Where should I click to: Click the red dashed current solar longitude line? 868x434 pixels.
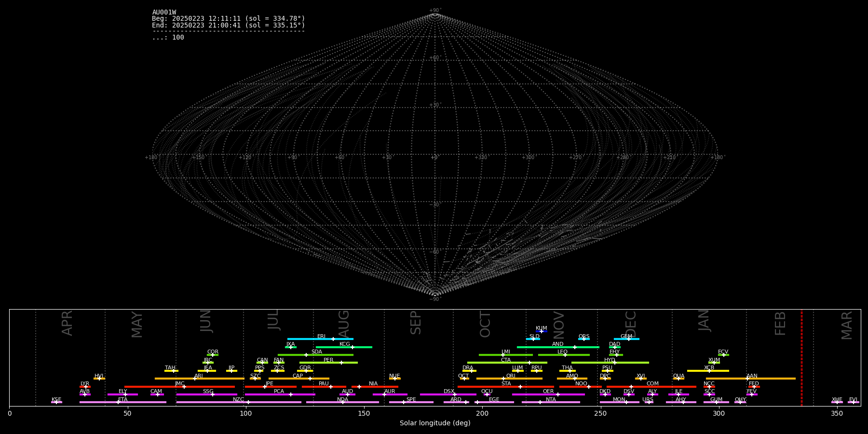[x=801, y=357]
